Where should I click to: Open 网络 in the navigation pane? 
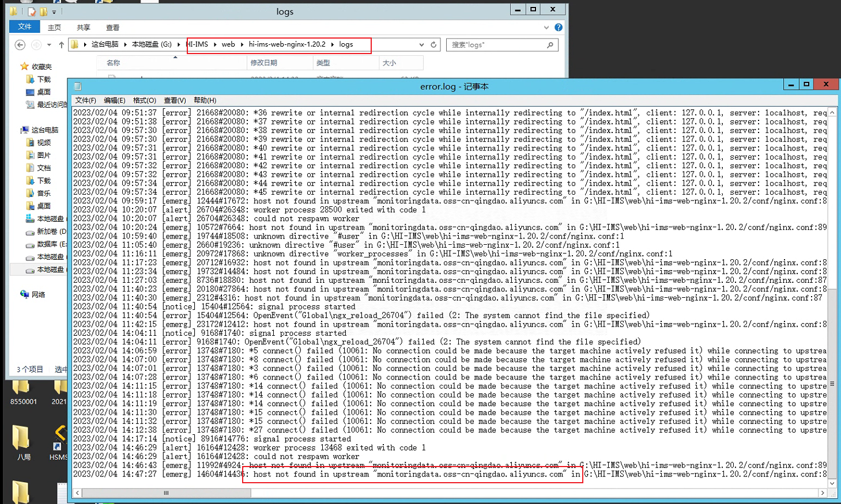tap(38, 294)
